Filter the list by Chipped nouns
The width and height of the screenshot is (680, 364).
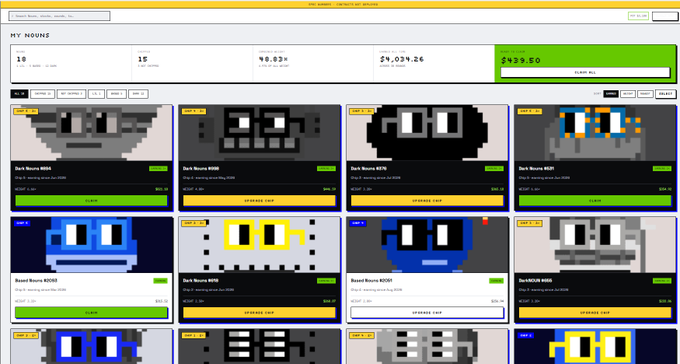[x=42, y=94]
